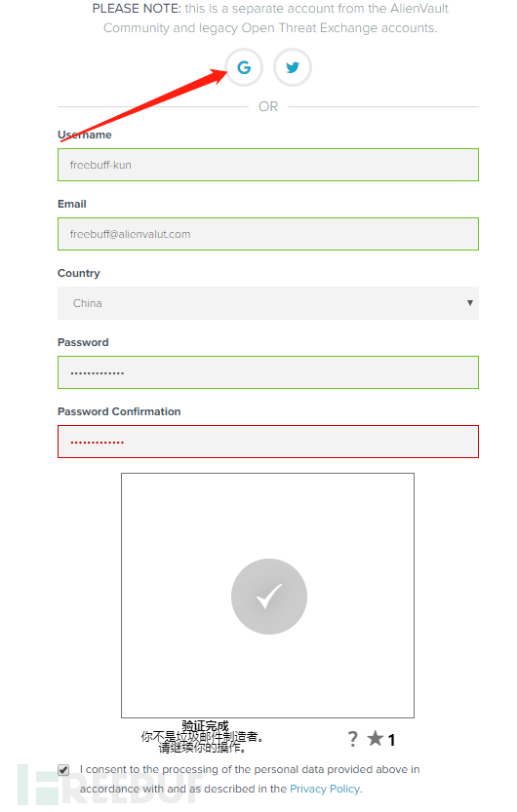Click the 验证完成 captcha status text
The width and height of the screenshot is (517, 812).
click(x=205, y=725)
